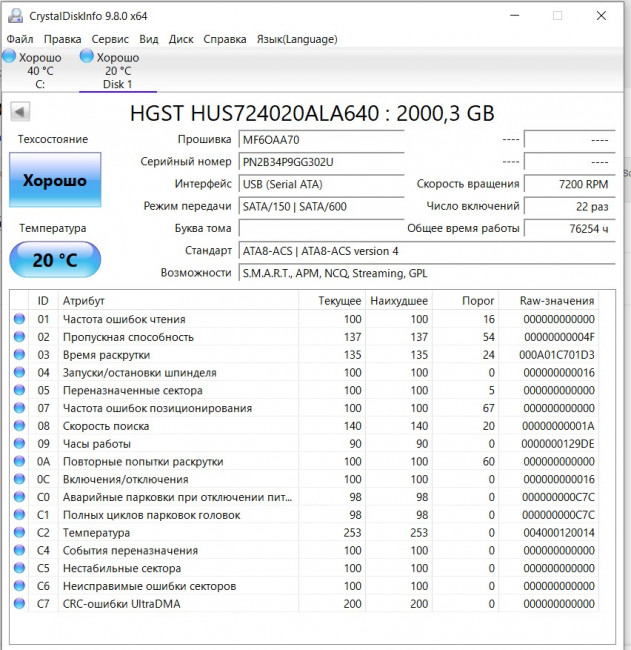Click the firmware field MF6OAA70

pos(321,140)
